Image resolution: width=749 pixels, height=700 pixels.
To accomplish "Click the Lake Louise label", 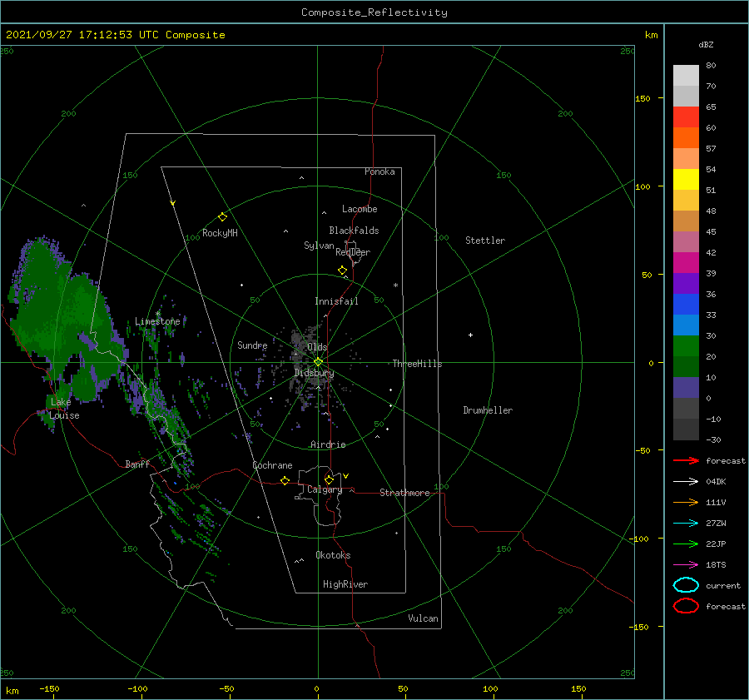I will pos(64,409).
